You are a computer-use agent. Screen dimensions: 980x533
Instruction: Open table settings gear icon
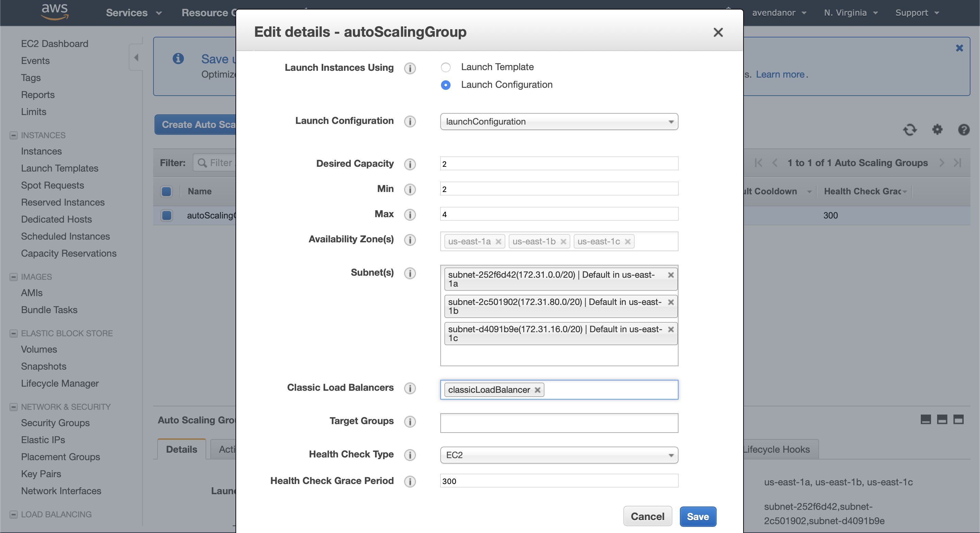[x=937, y=130]
